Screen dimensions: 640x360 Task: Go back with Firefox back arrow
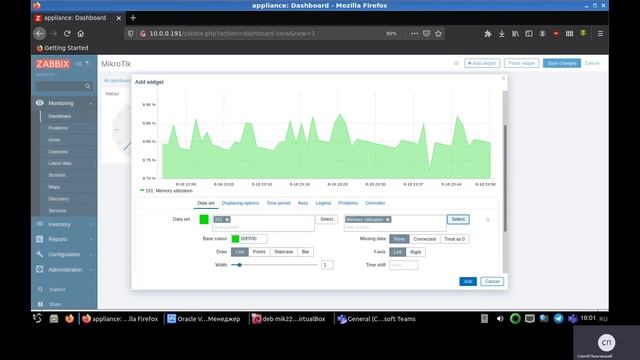click(x=40, y=33)
